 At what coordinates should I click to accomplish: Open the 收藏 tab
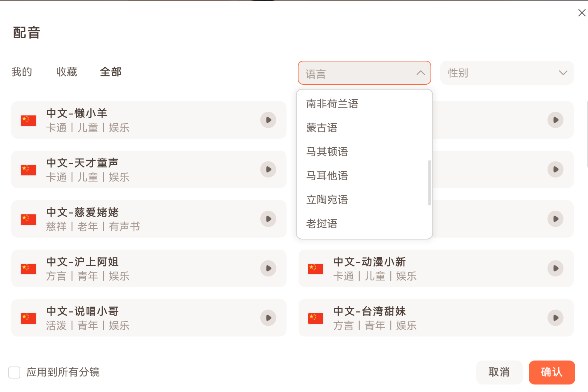(x=67, y=72)
